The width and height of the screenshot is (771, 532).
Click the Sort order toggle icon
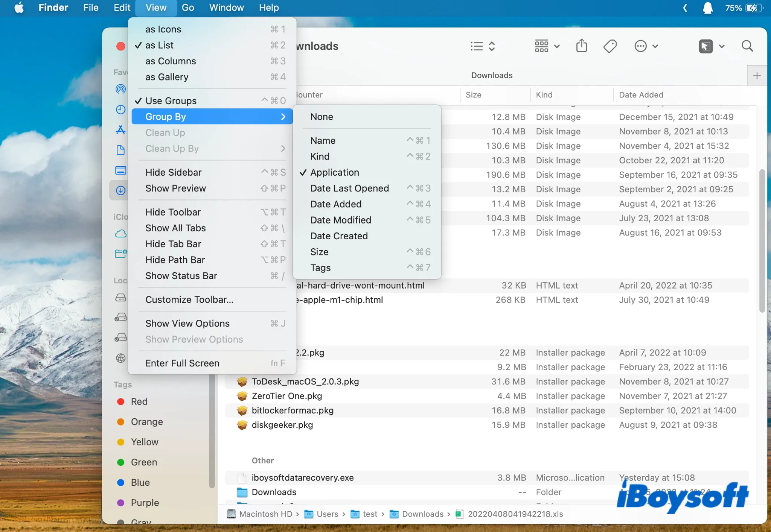pyautogui.click(x=492, y=46)
